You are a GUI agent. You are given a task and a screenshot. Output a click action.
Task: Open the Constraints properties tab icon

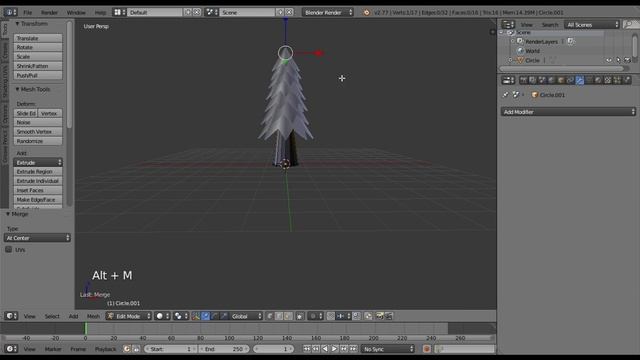pyautogui.click(x=570, y=80)
